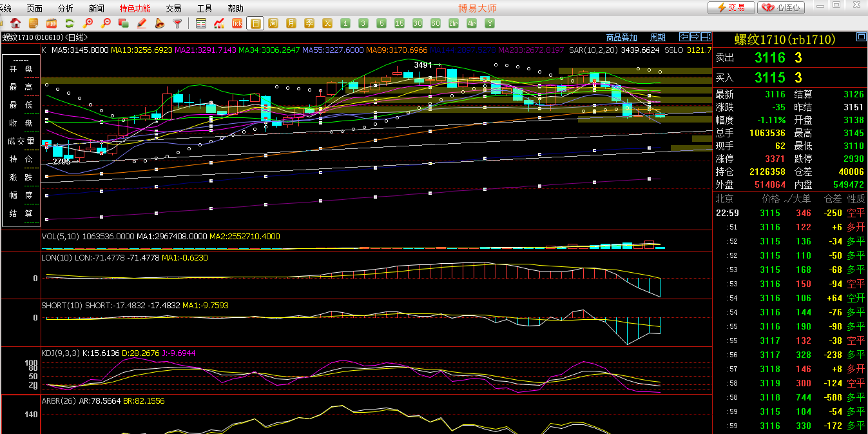The image size is (868, 434).
Task: Zoom in with the plus magnifier
Action: [88, 23]
